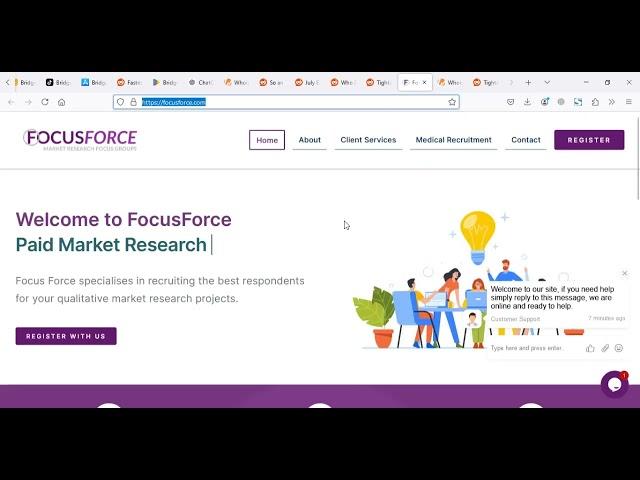Click the chat welcome message text
The height and width of the screenshot is (480, 640).
552,298
